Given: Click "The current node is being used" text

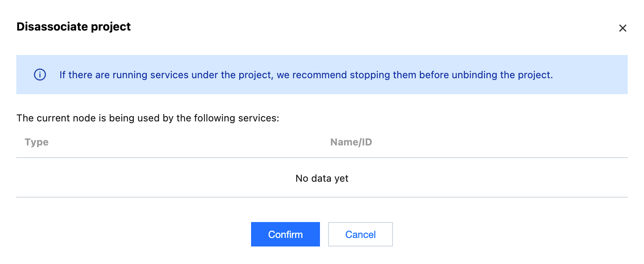Looking at the screenshot, I should [82, 118].
